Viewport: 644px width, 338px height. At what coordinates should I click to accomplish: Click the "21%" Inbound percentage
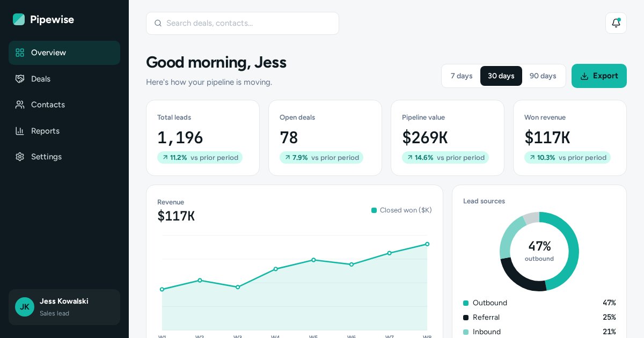coord(609,332)
